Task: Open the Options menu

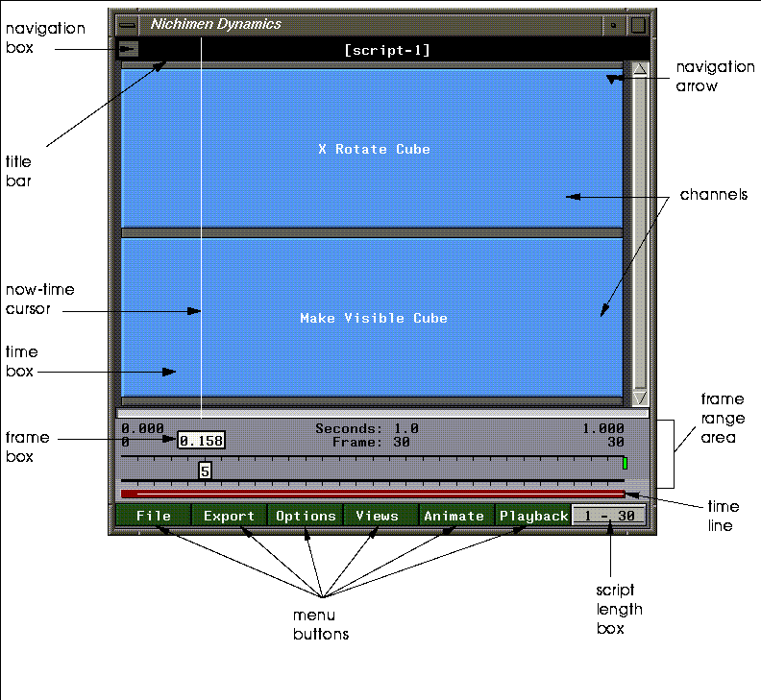Action: pyautogui.click(x=306, y=516)
